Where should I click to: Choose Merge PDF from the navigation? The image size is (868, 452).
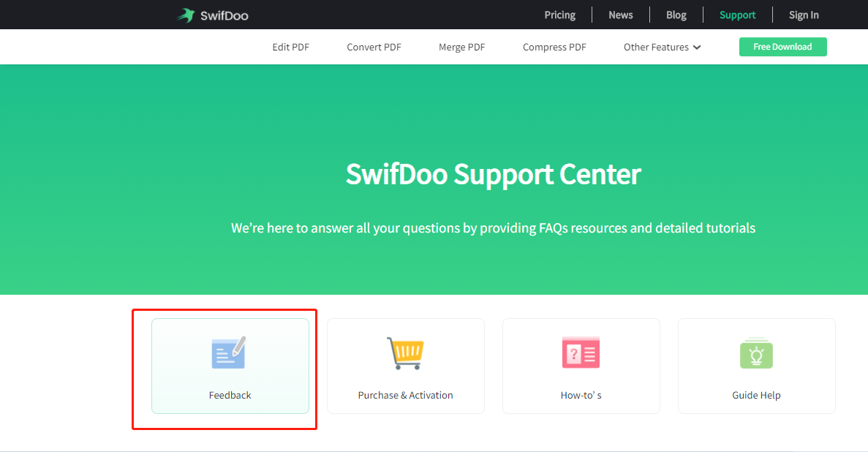click(x=461, y=48)
